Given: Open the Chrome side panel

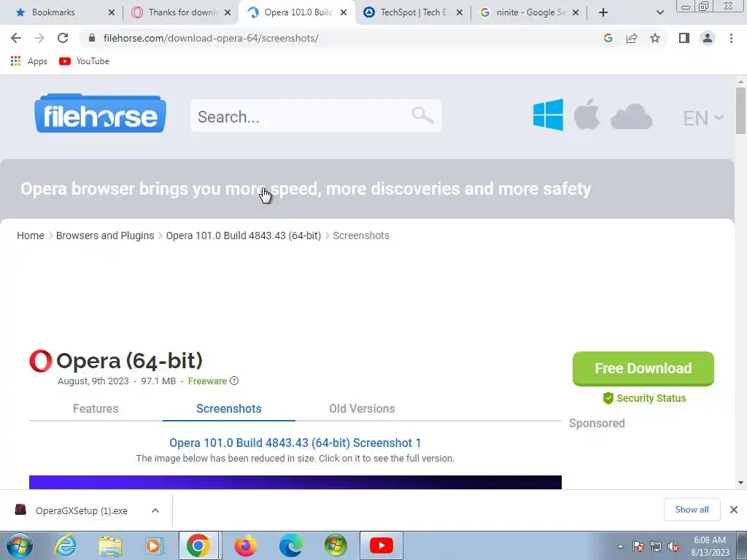Looking at the screenshot, I should coord(684,38).
